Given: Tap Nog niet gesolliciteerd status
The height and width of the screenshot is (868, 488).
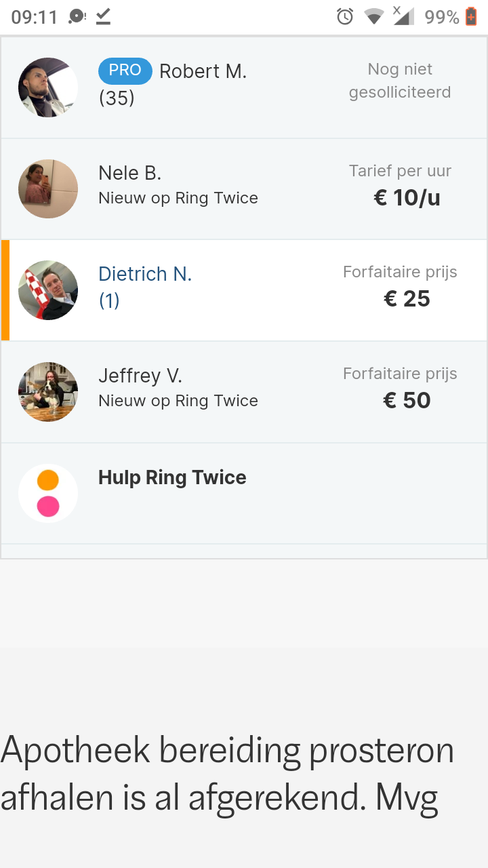Looking at the screenshot, I should [x=400, y=81].
